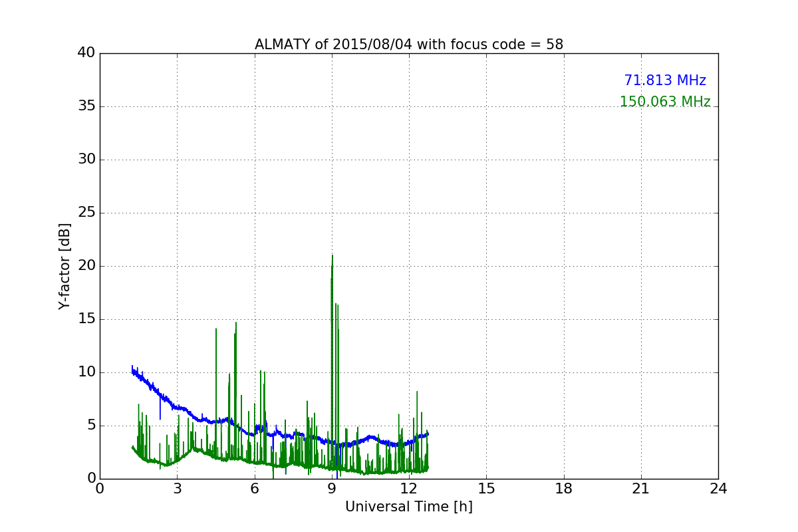The image size is (798, 532).
Task: Click y-axis tick label 20
Action: (86, 266)
